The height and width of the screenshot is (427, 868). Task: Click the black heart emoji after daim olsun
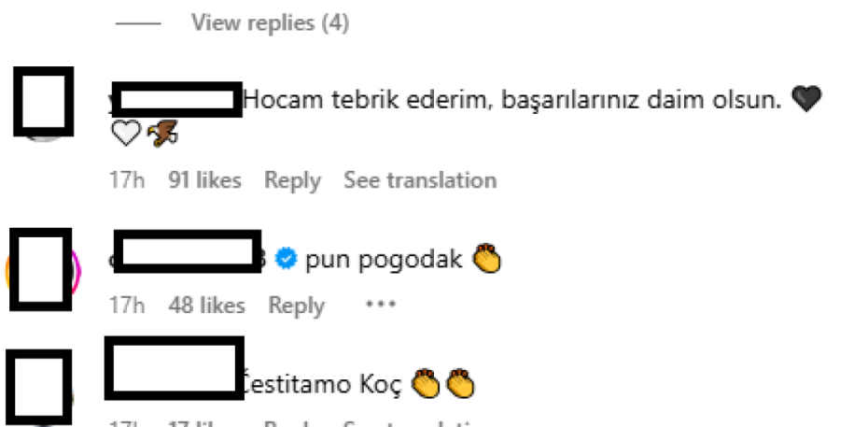point(806,99)
